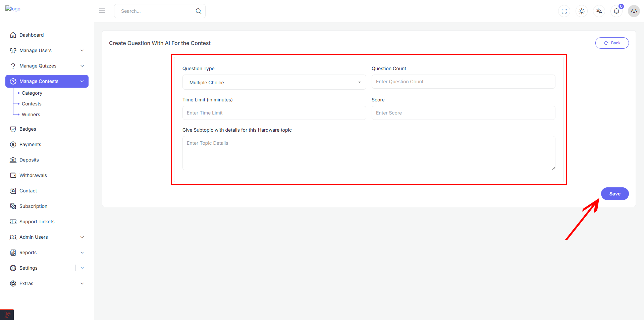The image size is (644, 320).
Task: Switch theme with the sun icon
Action: point(582,11)
